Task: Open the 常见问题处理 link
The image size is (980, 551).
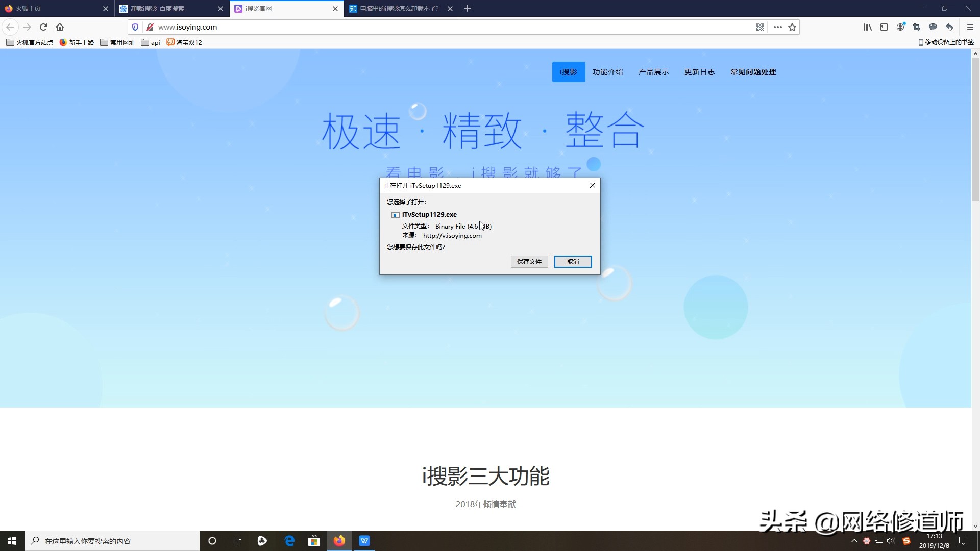Action: pos(752,71)
